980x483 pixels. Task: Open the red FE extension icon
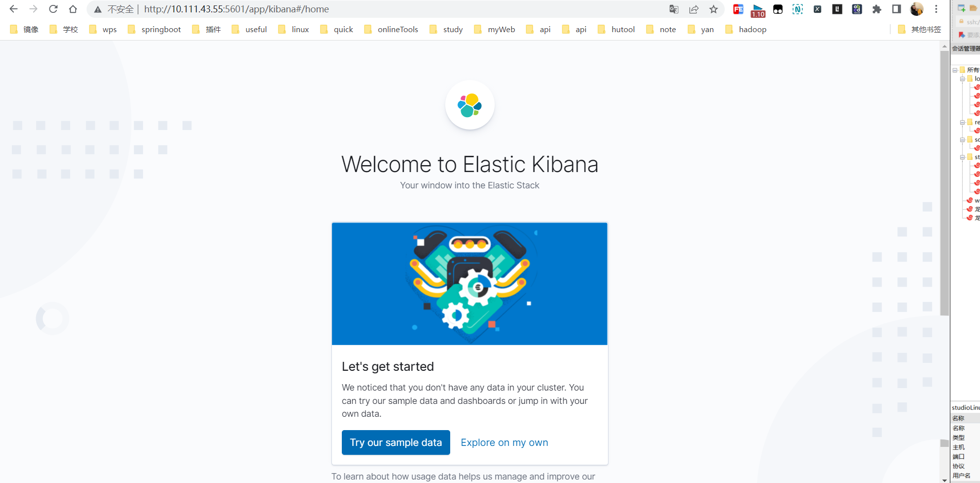738,9
